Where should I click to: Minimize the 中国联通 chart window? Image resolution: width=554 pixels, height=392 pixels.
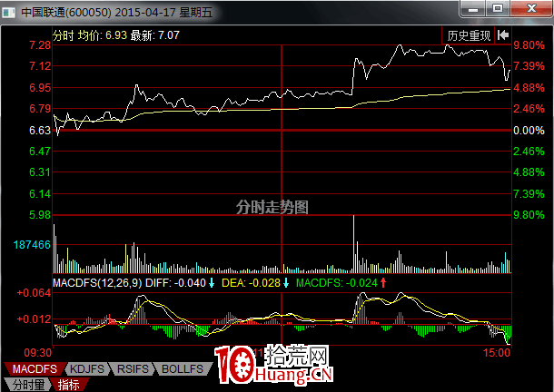click(x=473, y=8)
